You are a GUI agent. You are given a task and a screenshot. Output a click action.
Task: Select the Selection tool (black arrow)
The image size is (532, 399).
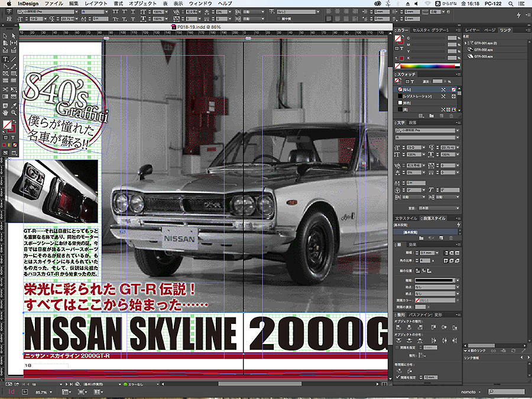point(5,36)
